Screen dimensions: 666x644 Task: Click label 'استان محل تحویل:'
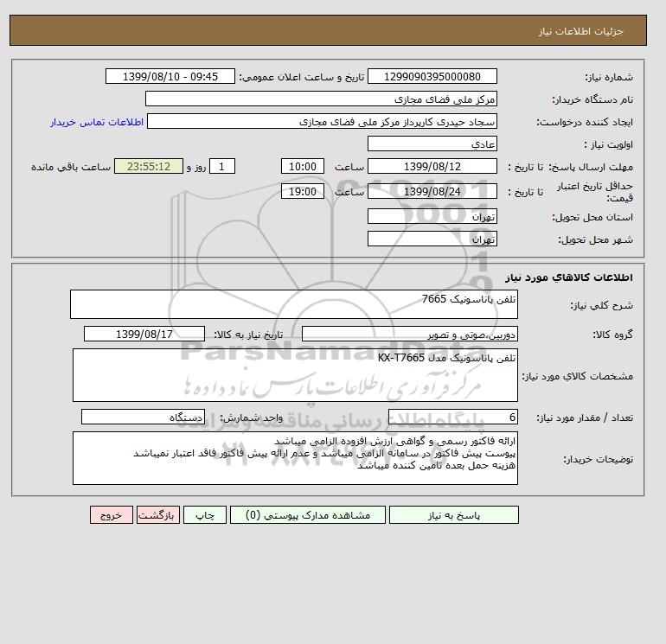click(592, 217)
